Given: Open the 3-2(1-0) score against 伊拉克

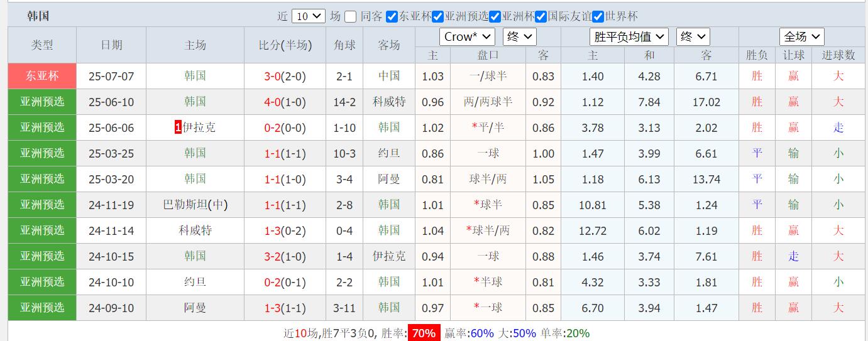Looking at the screenshot, I should pos(285,257).
